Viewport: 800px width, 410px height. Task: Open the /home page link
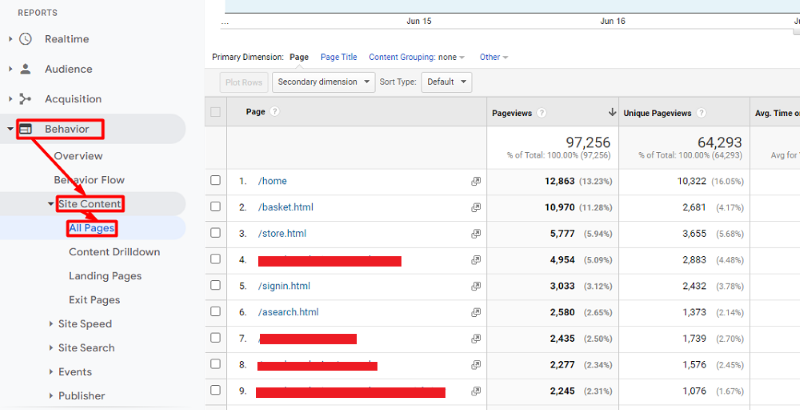272,181
